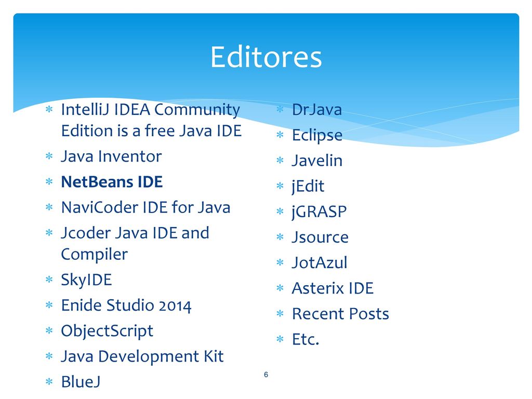
Task: Select the "Recent Posts" text
Action: 341,313
